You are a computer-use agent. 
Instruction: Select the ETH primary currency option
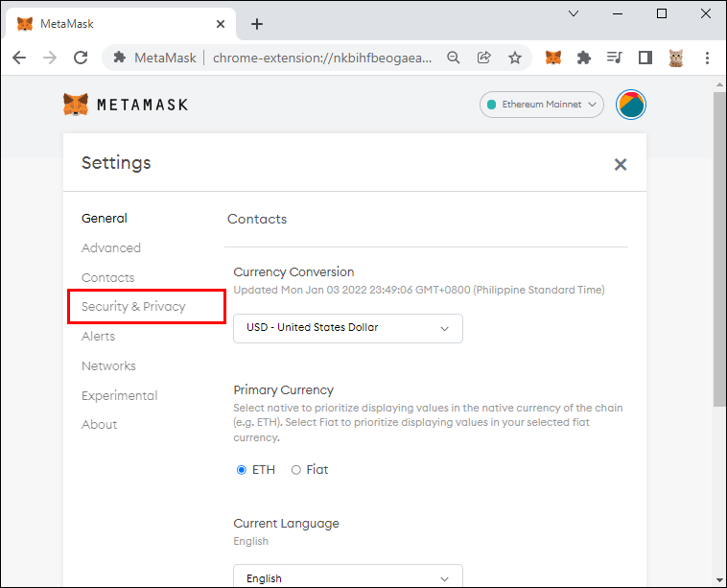(242, 470)
